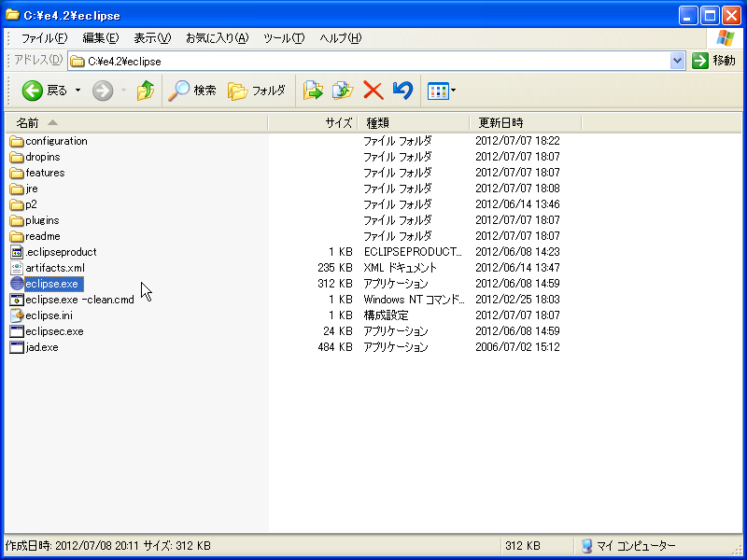Click the file name eclipse.ini
Viewport: 747px width, 560px height.
tap(49, 315)
